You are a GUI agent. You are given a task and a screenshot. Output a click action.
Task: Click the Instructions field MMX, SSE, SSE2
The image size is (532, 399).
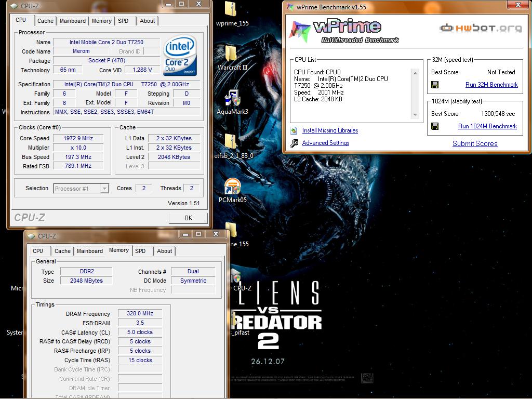click(x=127, y=112)
